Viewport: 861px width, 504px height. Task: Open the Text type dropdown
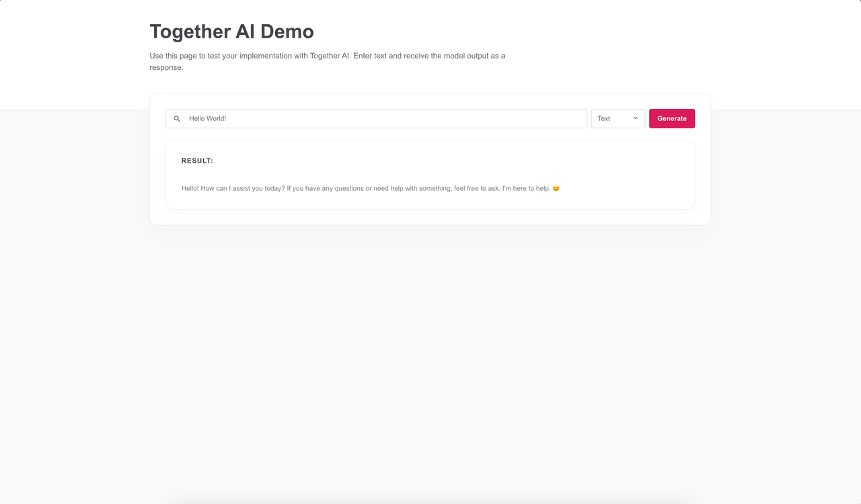(618, 118)
